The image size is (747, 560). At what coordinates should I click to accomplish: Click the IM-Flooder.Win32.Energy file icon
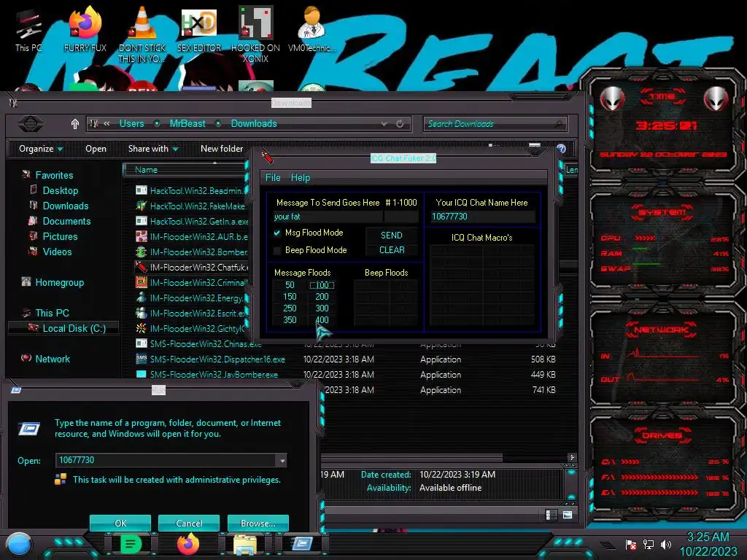pyautogui.click(x=141, y=297)
